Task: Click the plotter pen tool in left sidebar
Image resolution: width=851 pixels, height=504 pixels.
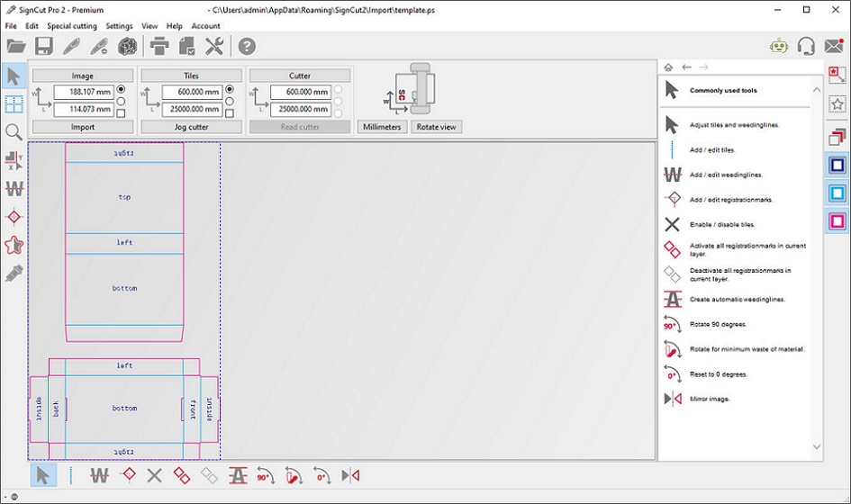Action: (x=14, y=273)
